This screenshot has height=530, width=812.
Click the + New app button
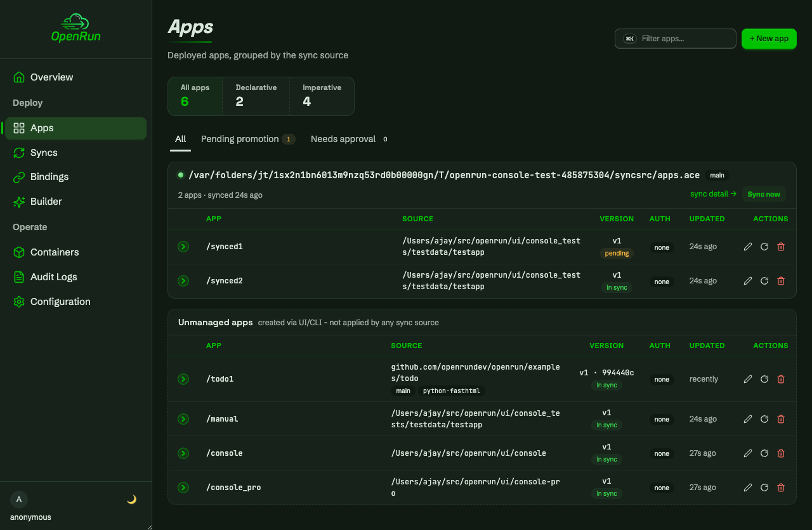point(769,39)
